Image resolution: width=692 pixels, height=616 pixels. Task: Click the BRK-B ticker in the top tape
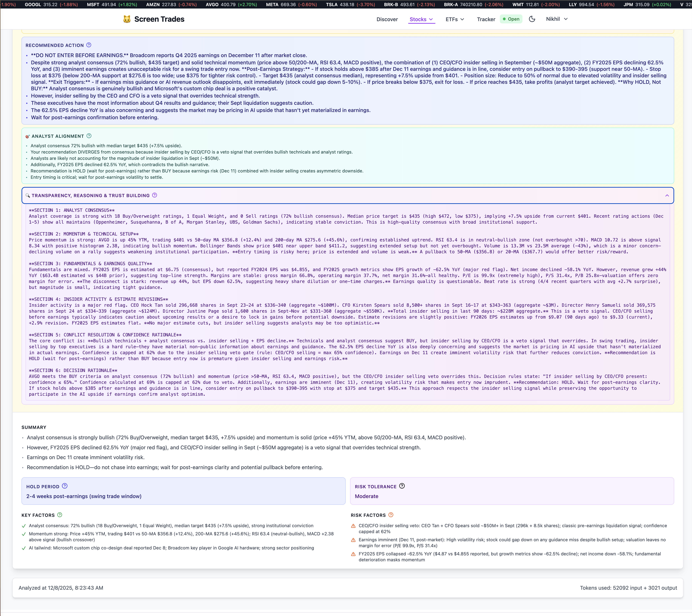pos(409,4)
